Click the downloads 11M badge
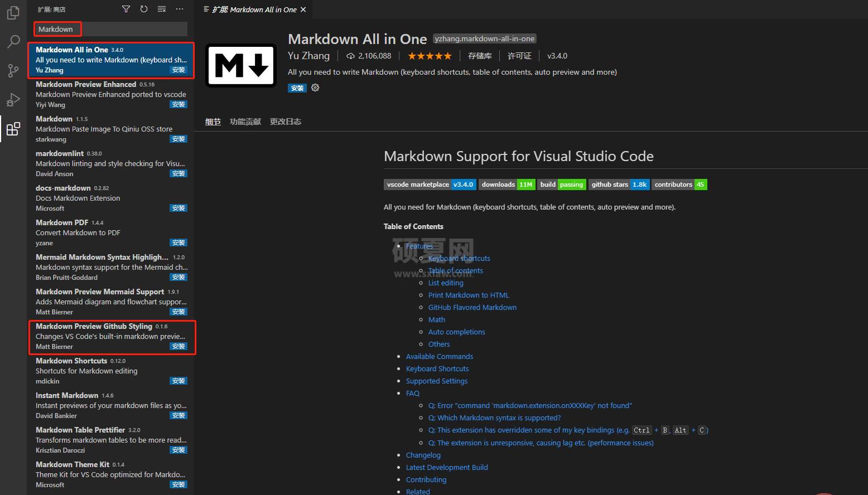 tap(507, 185)
